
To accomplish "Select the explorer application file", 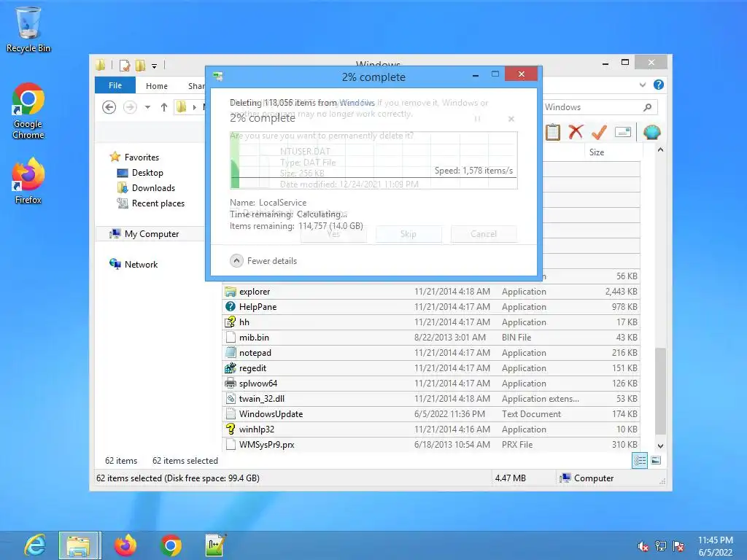I will (431, 292).
